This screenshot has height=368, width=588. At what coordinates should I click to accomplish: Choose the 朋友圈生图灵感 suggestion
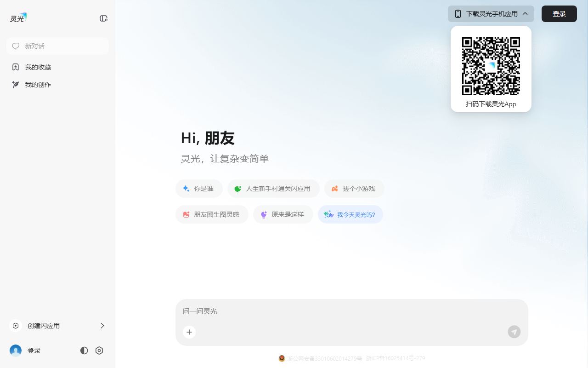click(212, 214)
